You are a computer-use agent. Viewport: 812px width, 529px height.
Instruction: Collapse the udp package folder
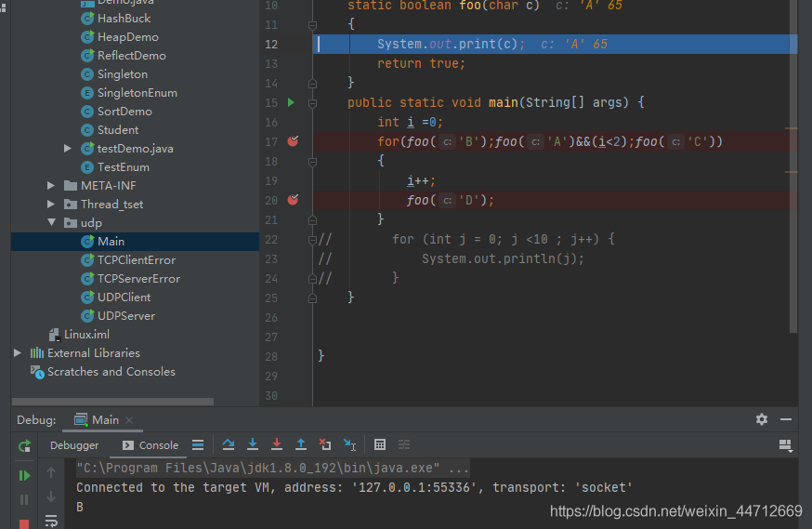52,223
